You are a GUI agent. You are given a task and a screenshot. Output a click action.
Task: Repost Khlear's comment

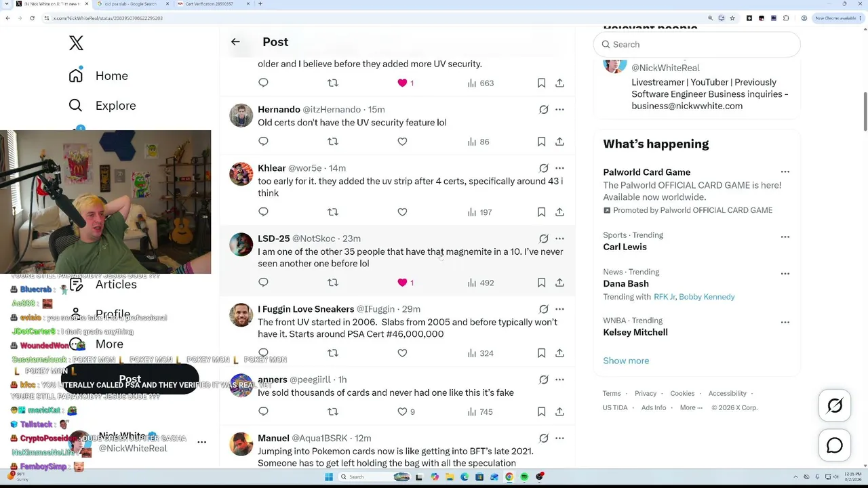[x=332, y=212]
